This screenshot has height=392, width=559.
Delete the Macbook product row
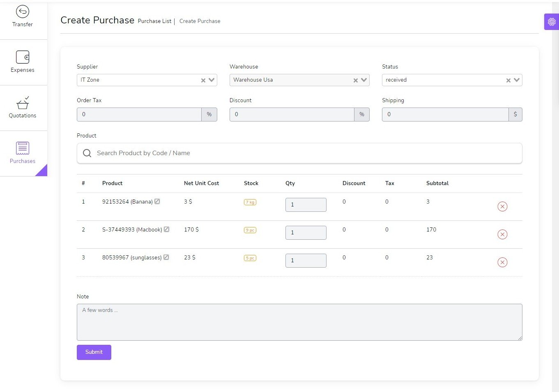coord(502,234)
